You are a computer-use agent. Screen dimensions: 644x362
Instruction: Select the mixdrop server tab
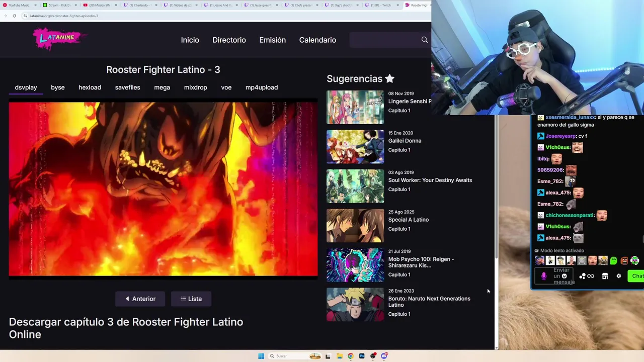click(196, 87)
